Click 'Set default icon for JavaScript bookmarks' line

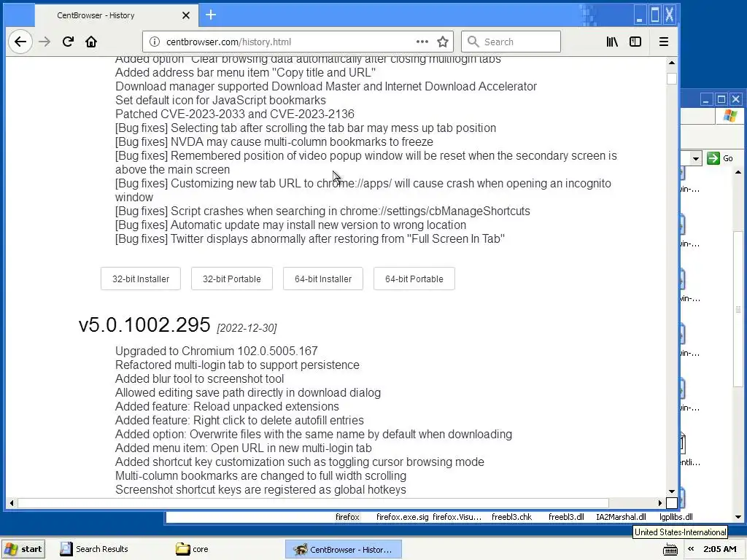(x=220, y=101)
